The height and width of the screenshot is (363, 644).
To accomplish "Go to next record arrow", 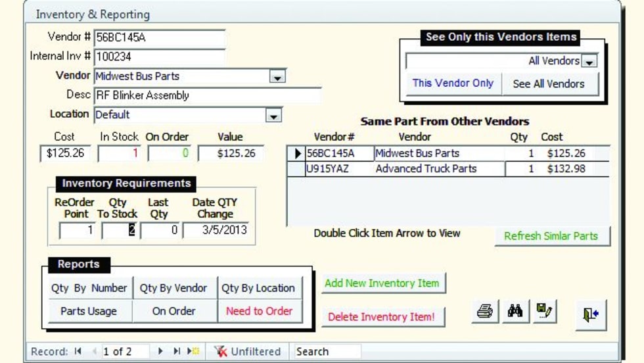I will pyautogui.click(x=160, y=351).
